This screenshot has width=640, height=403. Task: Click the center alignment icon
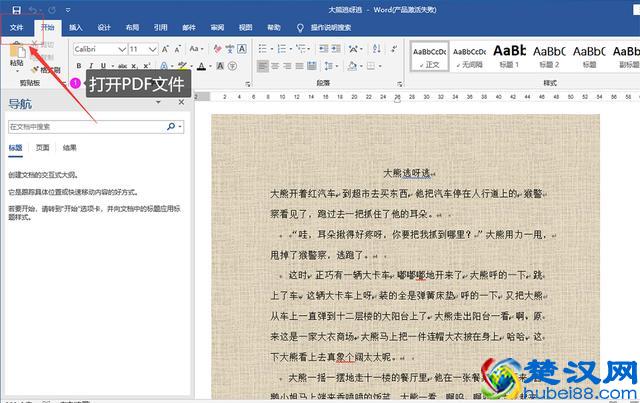point(275,66)
